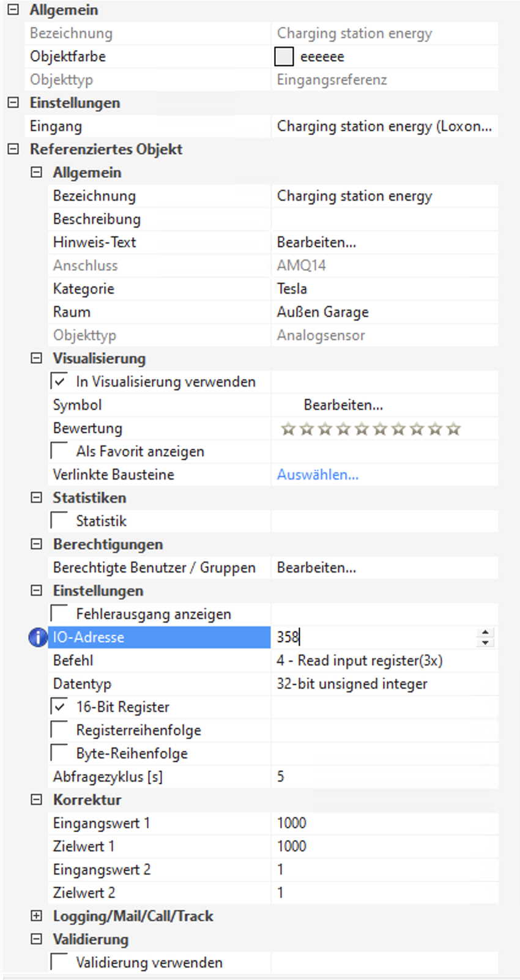The image size is (520, 980).
Task: Collapse the Korrektur section
Action: (x=37, y=800)
